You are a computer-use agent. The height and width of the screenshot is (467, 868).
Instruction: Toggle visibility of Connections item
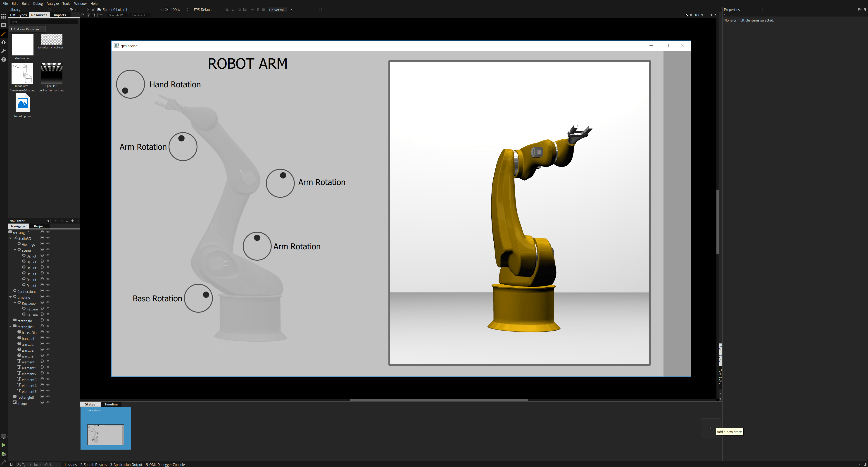(x=48, y=291)
